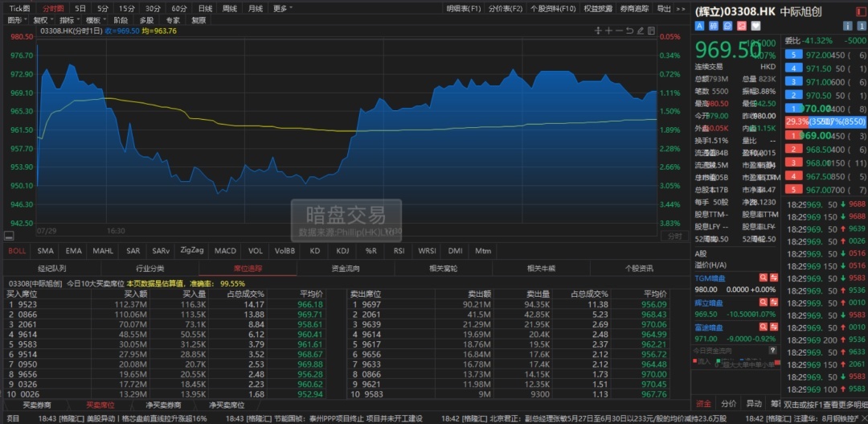Image resolution: width=868 pixels, height=424 pixels.
Task: Select the move/pan crosshair chart tool
Action: point(598,31)
